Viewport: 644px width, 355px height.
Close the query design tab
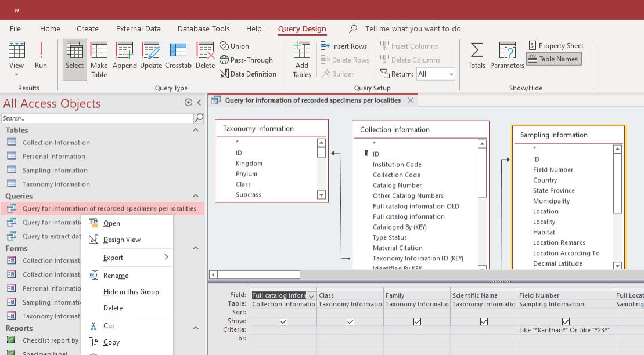pos(411,100)
